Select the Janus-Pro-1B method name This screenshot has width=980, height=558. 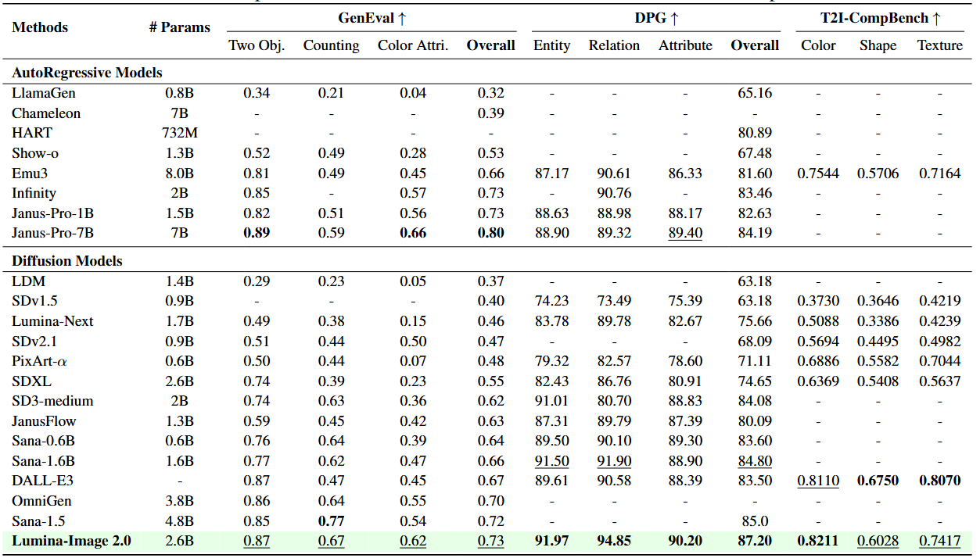pos(52,213)
